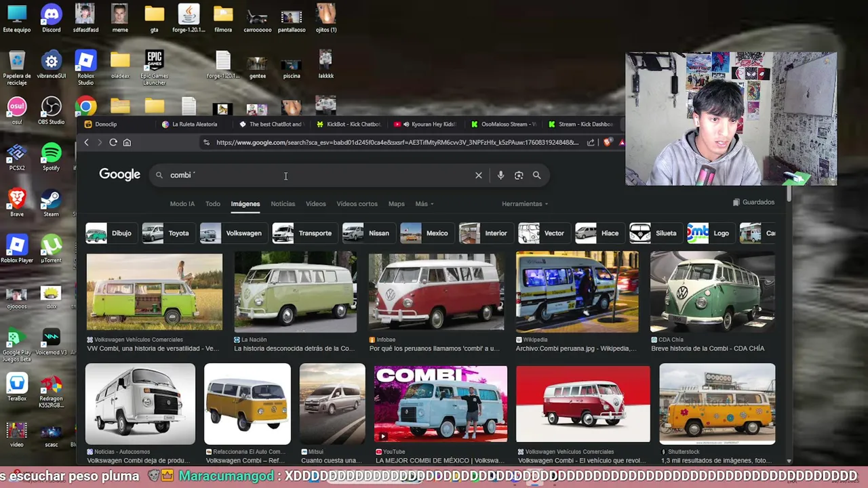This screenshot has width=868, height=488.
Task: Select the Noticias search tab
Action: (283, 203)
